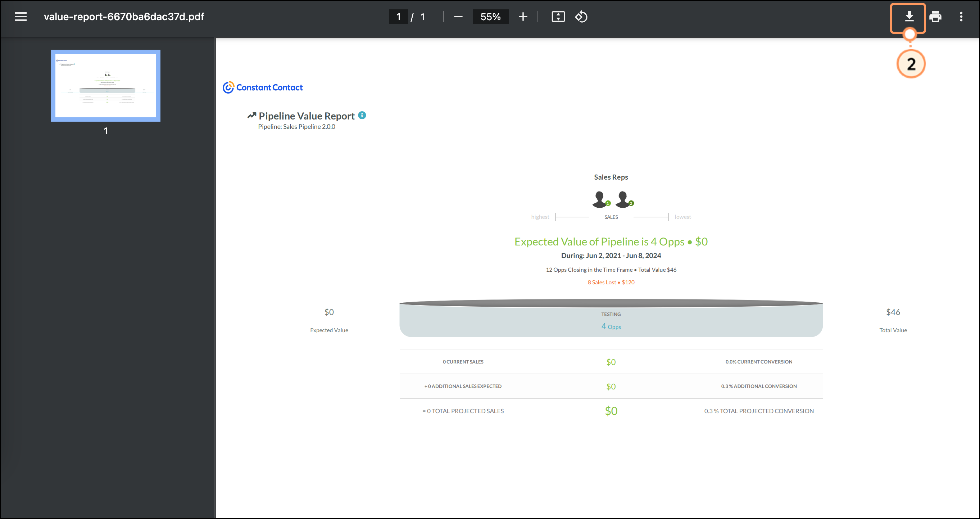Click the page number label under the thumbnail

pyautogui.click(x=106, y=131)
